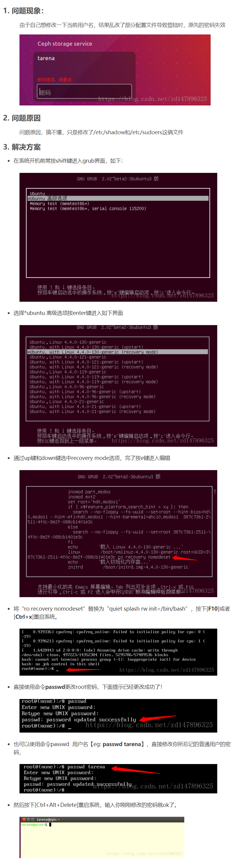Choose the Linux 4.4.0-121-generic (recovery mode) entry
Screen dimensions: 240x868
(94, 367)
